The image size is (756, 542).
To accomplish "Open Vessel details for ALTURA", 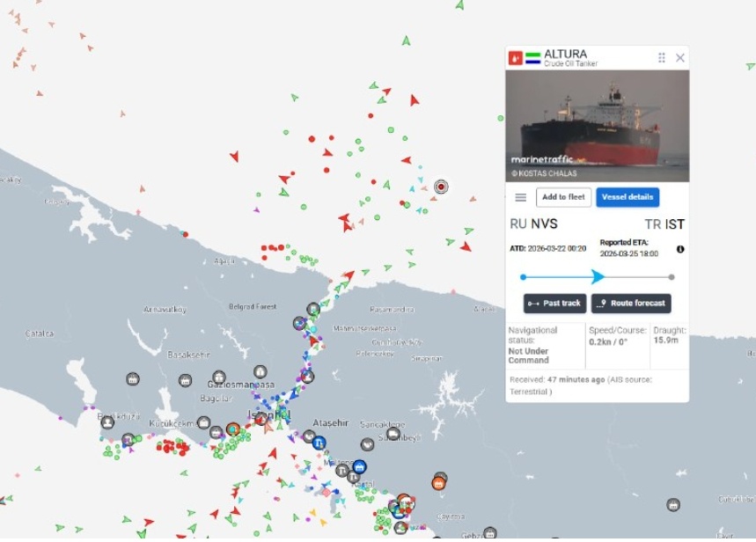I will pyautogui.click(x=628, y=197).
